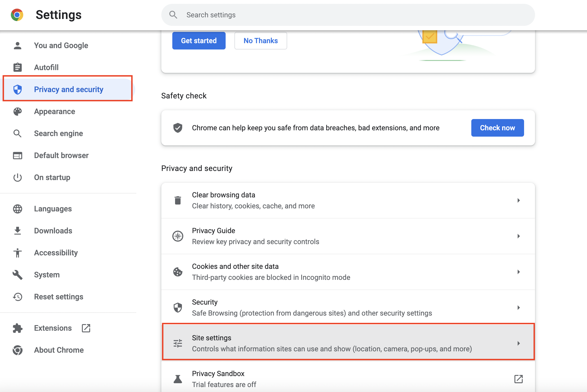
Task: Open Clear browsing data
Action: 348,200
